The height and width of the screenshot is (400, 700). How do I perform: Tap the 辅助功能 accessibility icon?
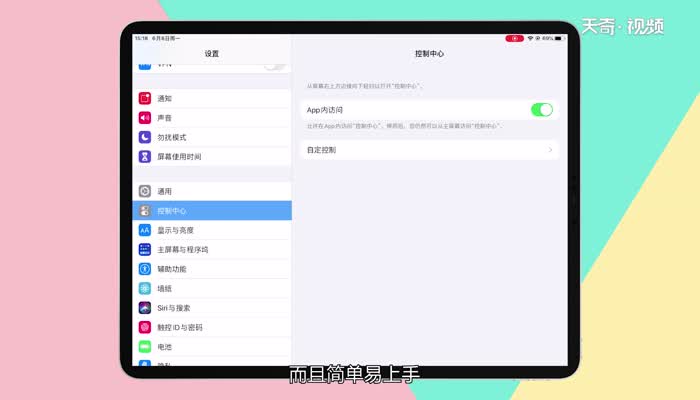(145, 269)
